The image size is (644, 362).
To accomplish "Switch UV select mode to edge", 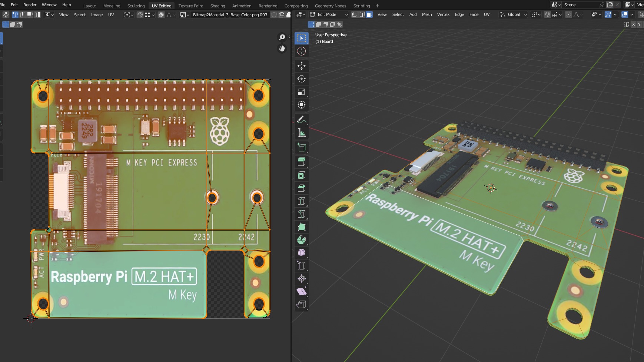I will click(23, 15).
